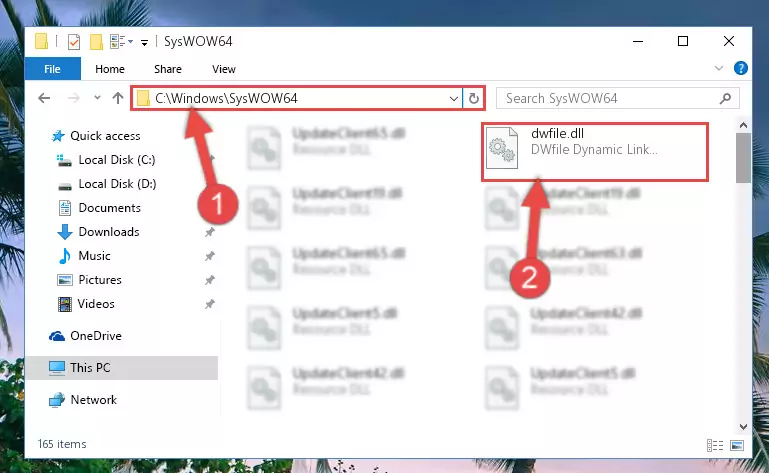Switch to the Home ribbon tab
The image size is (769, 473).
point(110,69)
